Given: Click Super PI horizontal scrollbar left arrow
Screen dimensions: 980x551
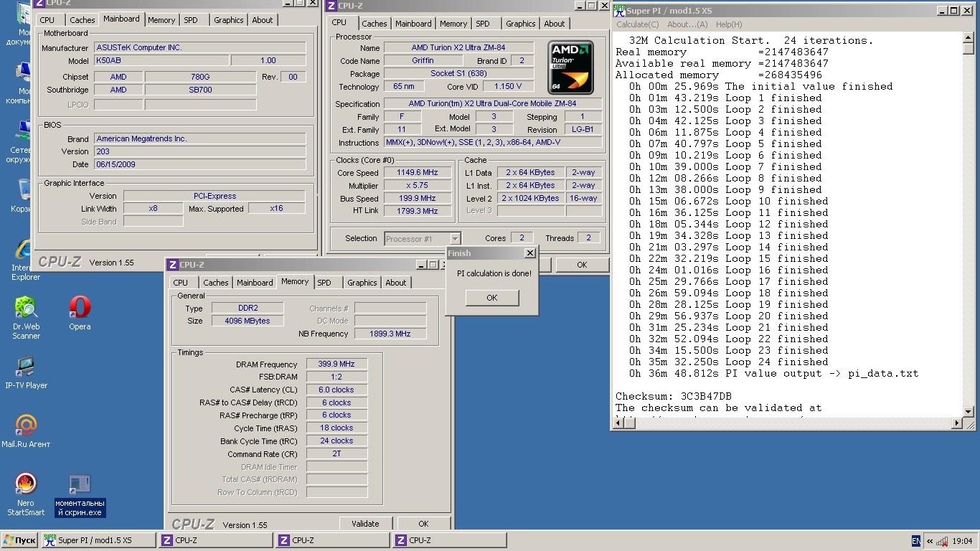Looking at the screenshot, I should click(618, 423).
